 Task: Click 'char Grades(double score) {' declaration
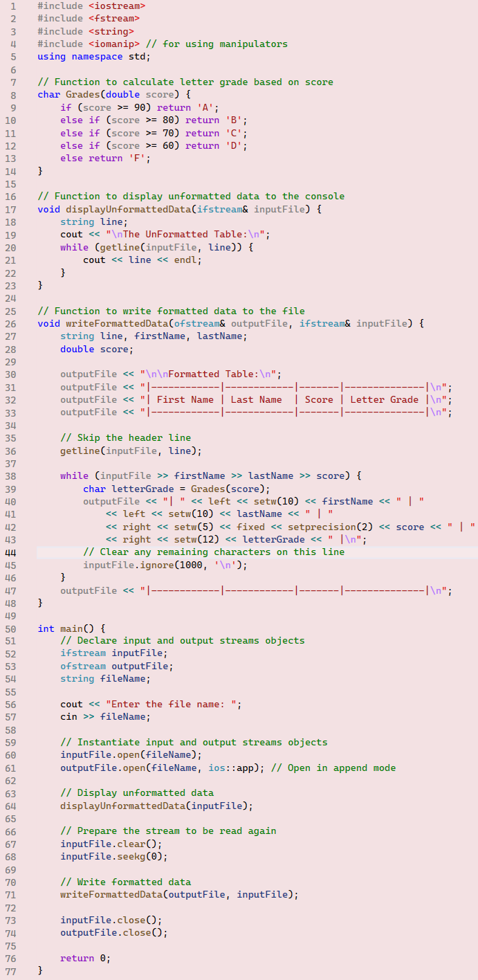coord(114,95)
